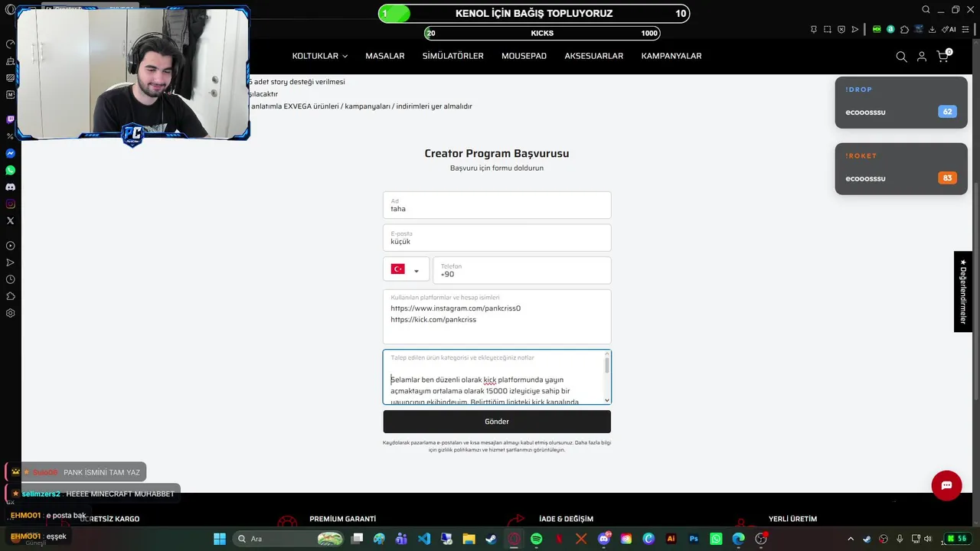The height and width of the screenshot is (551, 980).
Task: Click the Kick extension icon in toolbar
Action: pyautogui.click(x=877, y=29)
